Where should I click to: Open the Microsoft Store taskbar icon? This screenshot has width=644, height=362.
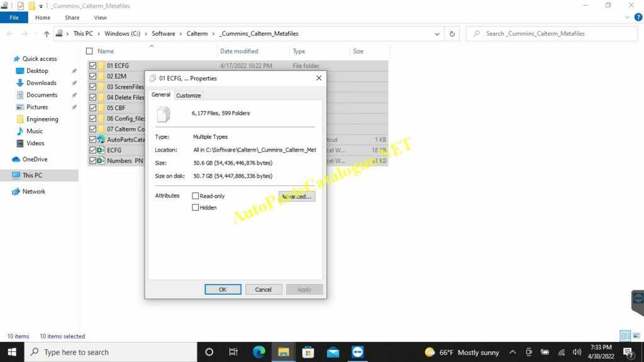point(308,352)
